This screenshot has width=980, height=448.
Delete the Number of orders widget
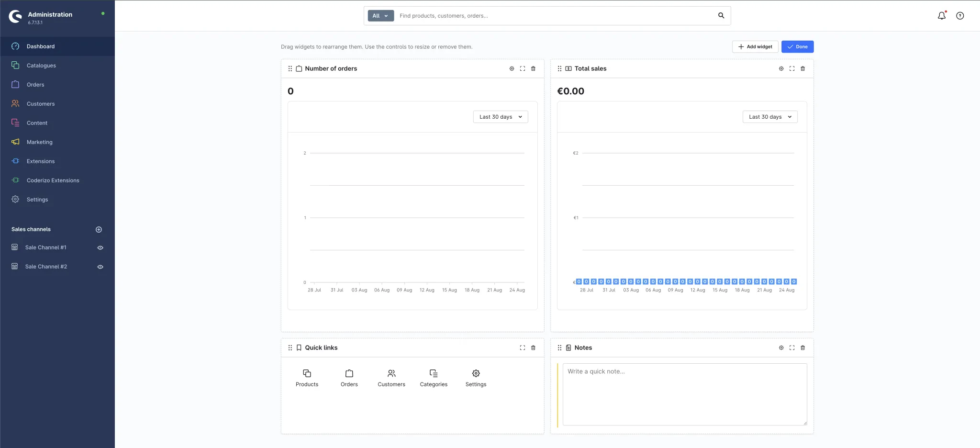click(x=533, y=68)
